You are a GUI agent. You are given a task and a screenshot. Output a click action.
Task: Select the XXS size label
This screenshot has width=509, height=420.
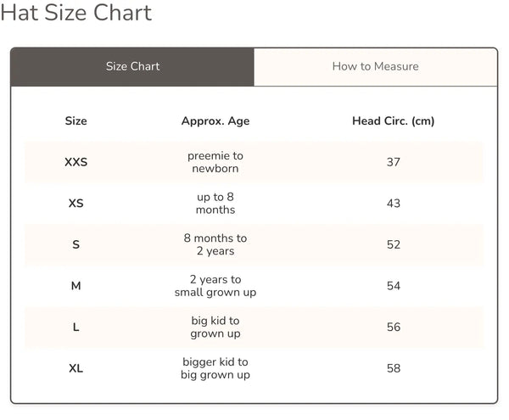pos(76,162)
